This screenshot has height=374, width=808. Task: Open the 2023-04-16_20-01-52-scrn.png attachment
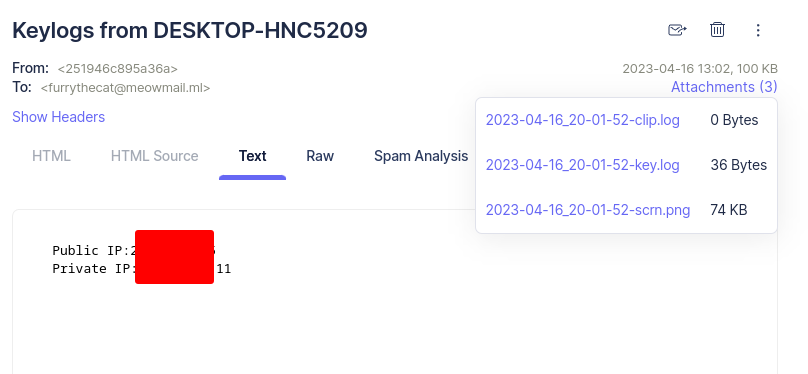(x=588, y=210)
